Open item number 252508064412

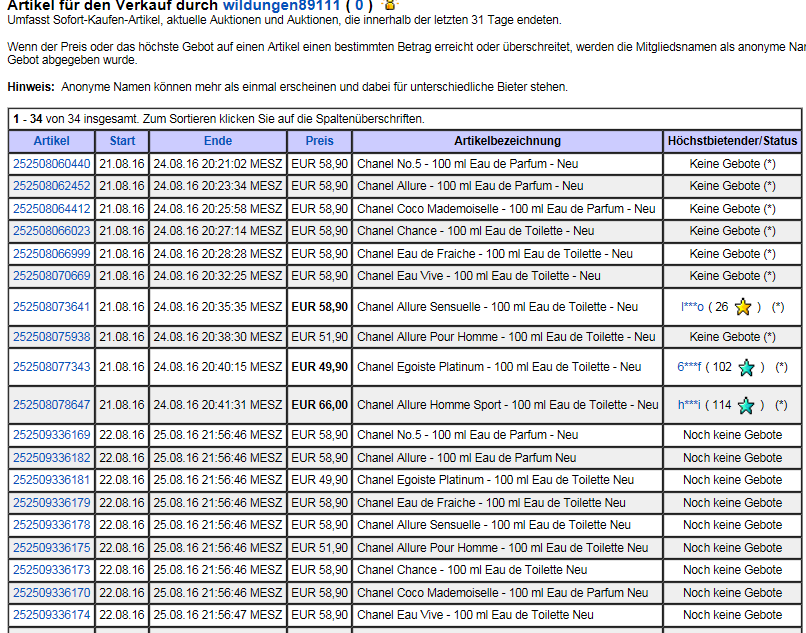tap(51, 209)
